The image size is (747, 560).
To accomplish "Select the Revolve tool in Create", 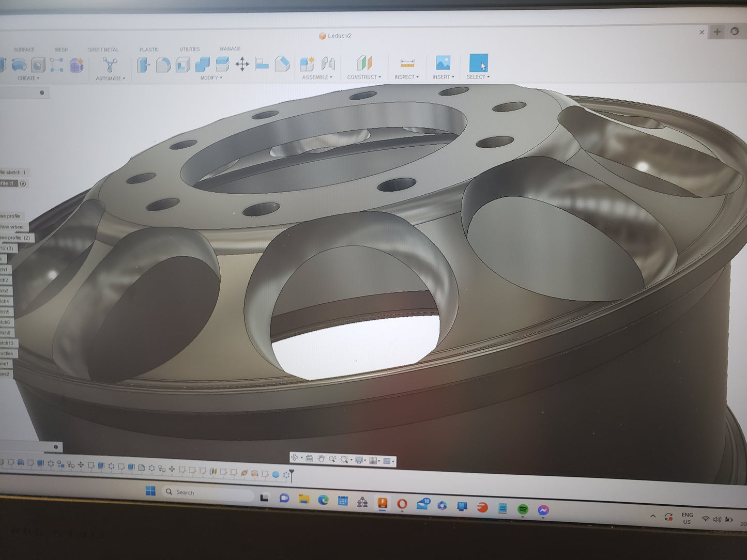I will pyautogui.click(x=19, y=65).
